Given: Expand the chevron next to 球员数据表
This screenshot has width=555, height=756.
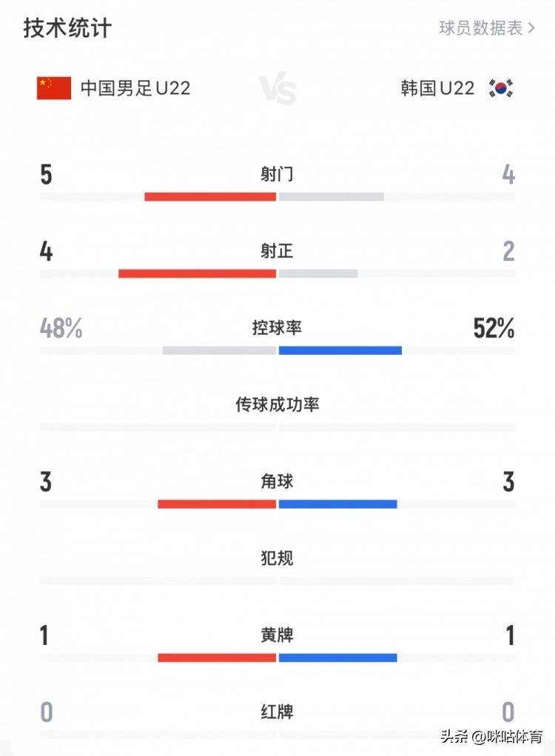Looking at the screenshot, I should [x=531, y=28].
